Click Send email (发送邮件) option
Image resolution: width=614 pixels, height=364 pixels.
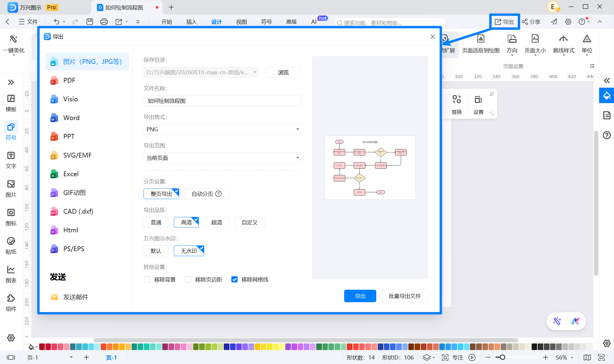pos(70,297)
